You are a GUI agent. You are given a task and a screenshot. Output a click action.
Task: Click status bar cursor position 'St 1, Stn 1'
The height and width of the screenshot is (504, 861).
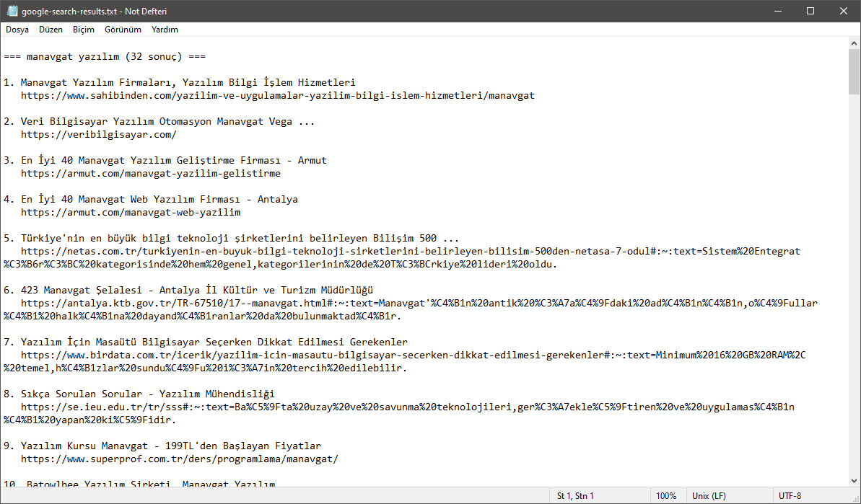point(575,496)
